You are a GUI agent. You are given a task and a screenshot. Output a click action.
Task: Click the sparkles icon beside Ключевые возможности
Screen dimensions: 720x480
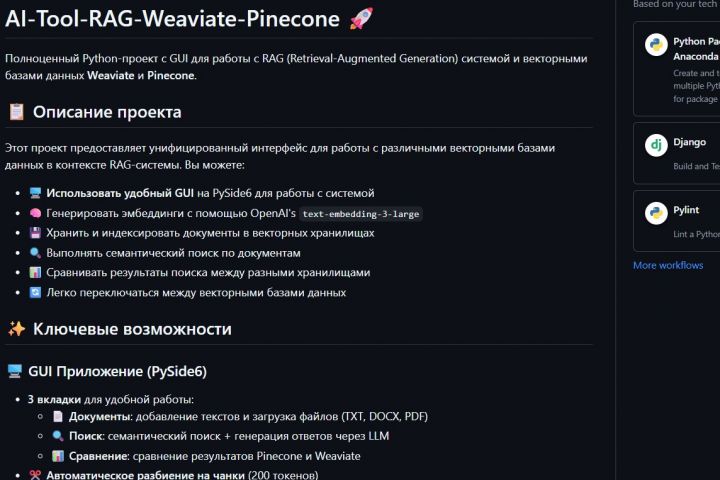[16, 329]
